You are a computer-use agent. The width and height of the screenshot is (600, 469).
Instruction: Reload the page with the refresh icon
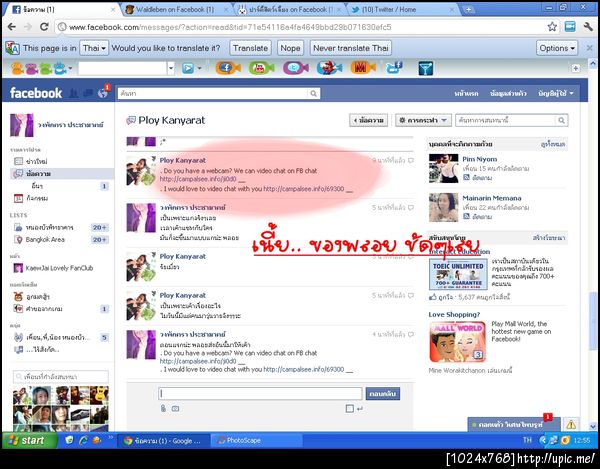(44, 27)
